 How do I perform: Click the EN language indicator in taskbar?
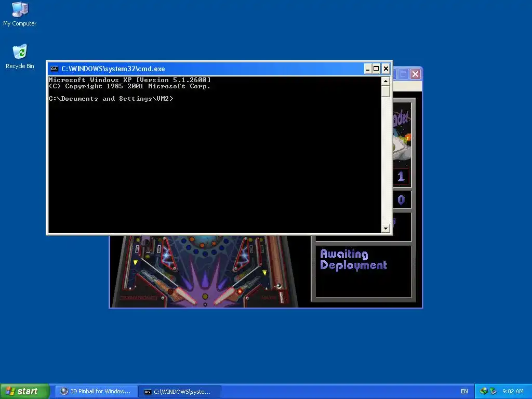(464, 391)
